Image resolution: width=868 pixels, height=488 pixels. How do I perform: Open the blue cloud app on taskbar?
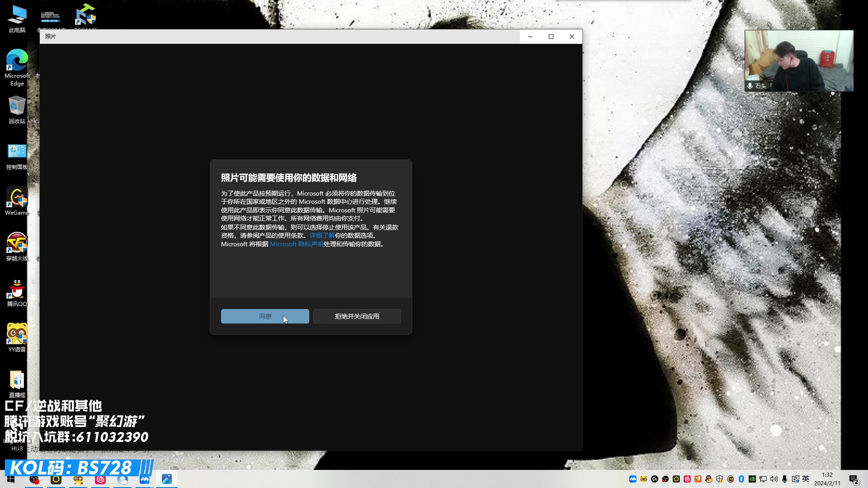tap(123, 479)
